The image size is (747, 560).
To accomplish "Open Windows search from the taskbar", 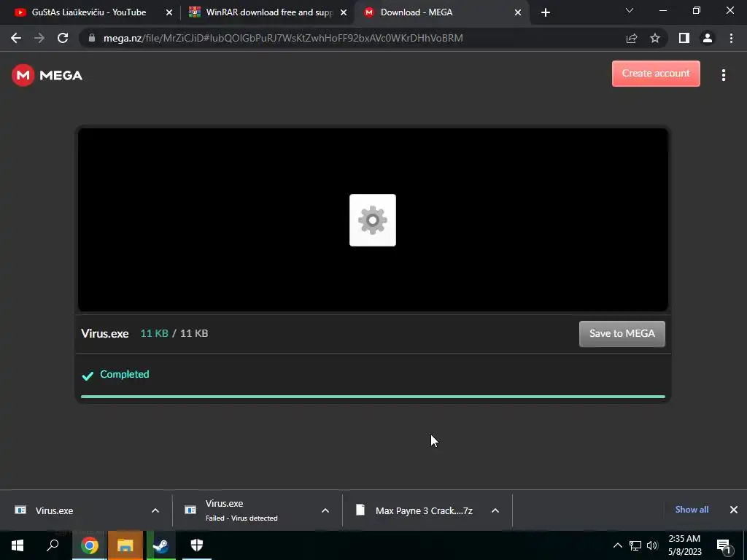I will pos(53,545).
